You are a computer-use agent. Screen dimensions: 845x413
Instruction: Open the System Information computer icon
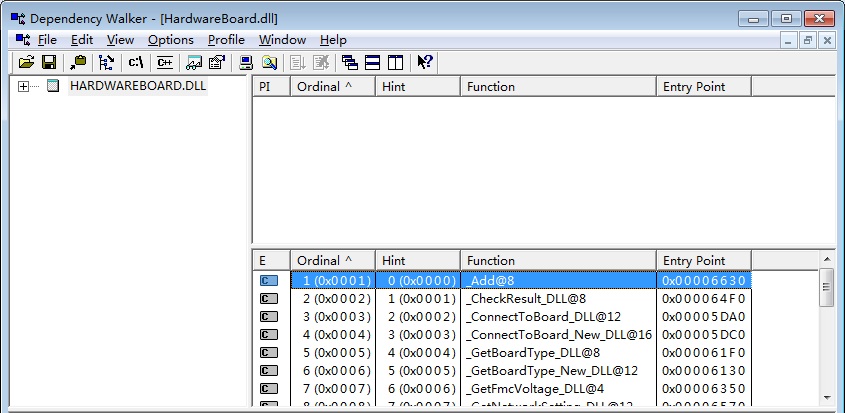[x=246, y=63]
